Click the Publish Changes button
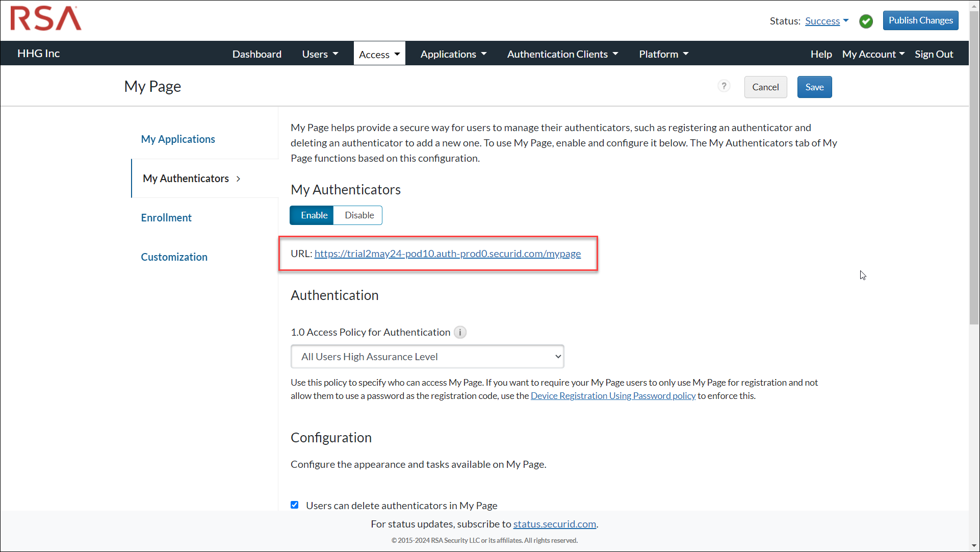The height and width of the screenshot is (552, 980). pos(920,20)
